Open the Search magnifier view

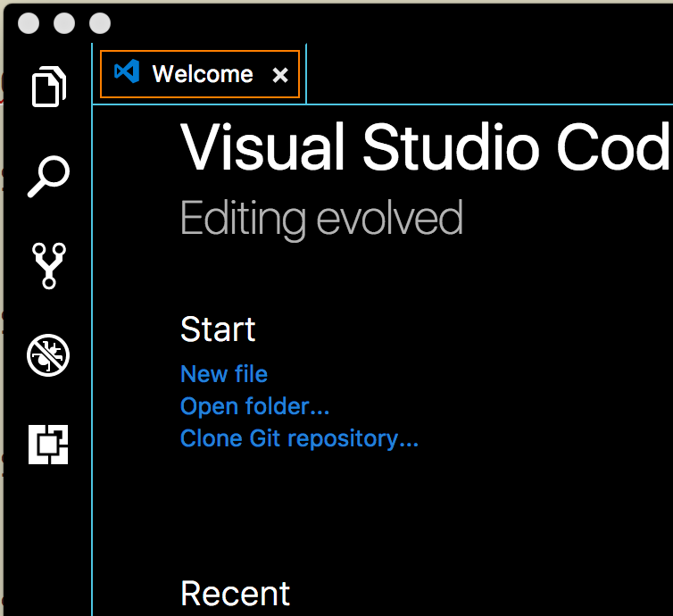pos(48,177)
